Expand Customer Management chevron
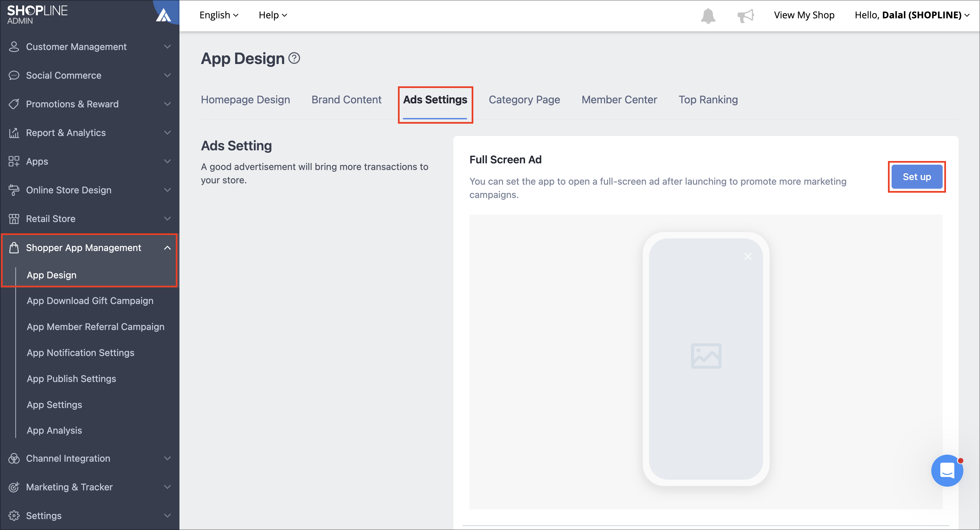 (167, 46)
